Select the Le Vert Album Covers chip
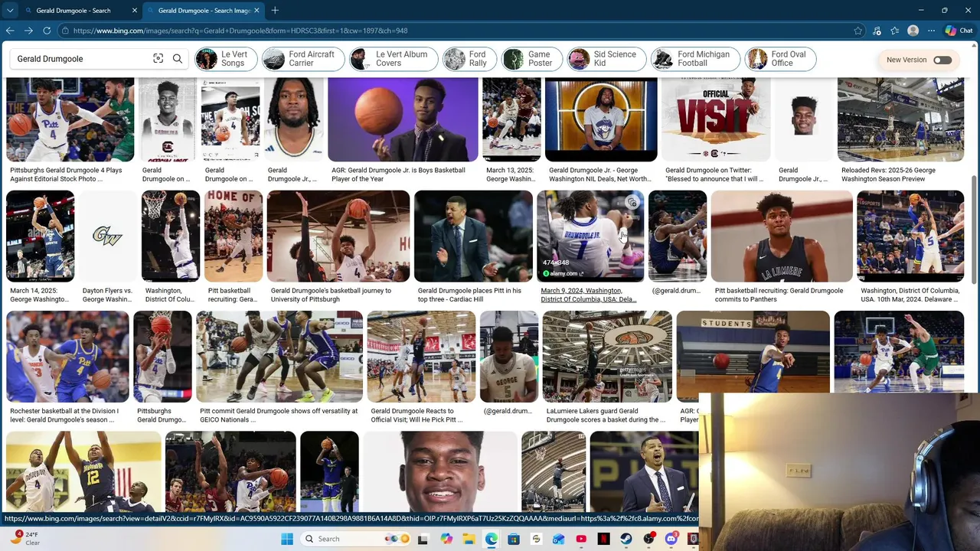The width and height of the screenshot is (980, 551). coord(393,59)
